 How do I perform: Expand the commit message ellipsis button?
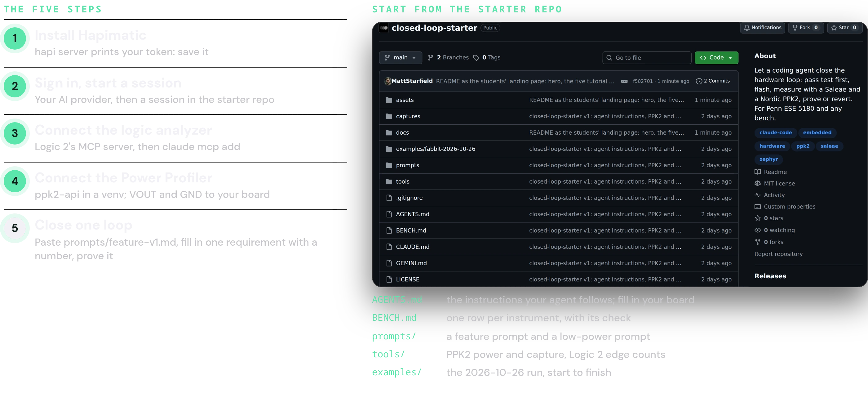[624, 81]
